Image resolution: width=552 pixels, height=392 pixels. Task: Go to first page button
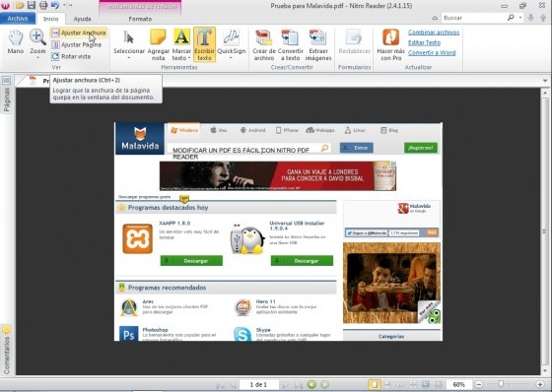(x=221, y=384)
